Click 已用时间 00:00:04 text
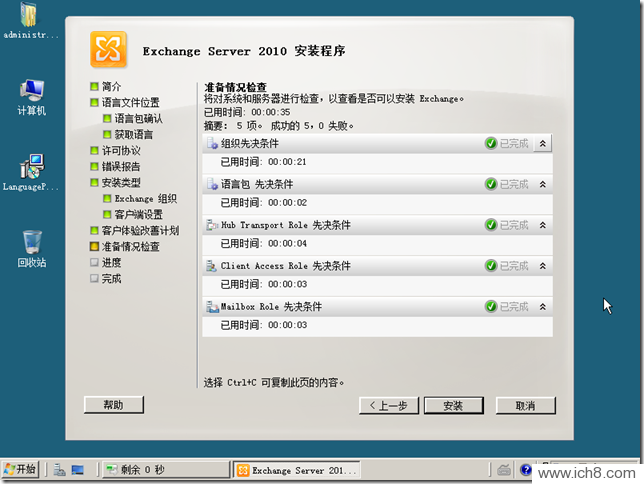 point(264,243)
